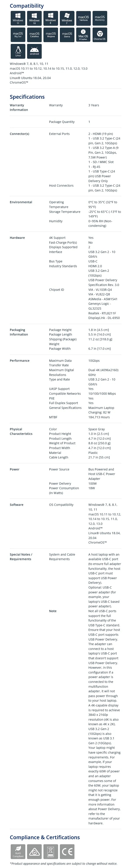The width and height of the screenshot is (131, 868).
Task: Click the Linux penguin icon
Action: [x=18, y=51]
